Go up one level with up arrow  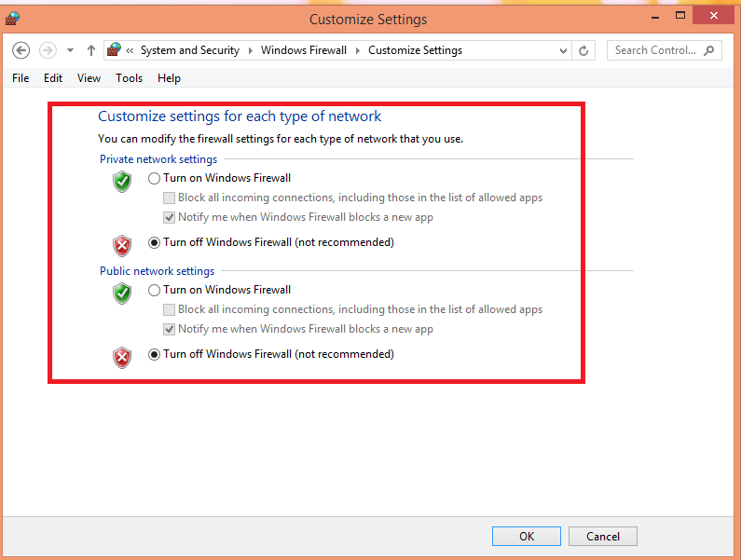tap(91, 50)
